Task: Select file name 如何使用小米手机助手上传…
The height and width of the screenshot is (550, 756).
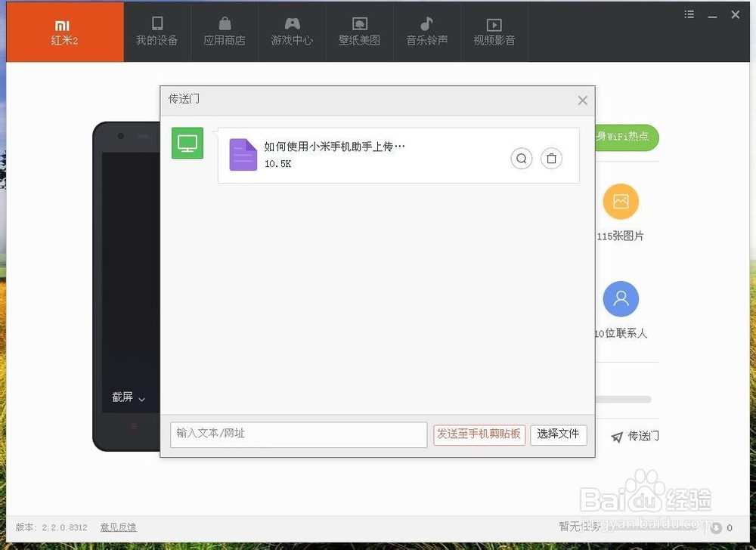Action: point(335,147)
